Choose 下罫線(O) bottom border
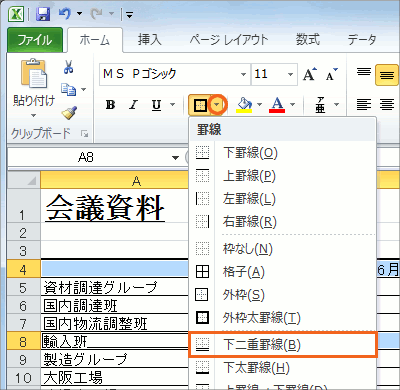This screenshot has height=390, width=400. 283,153
